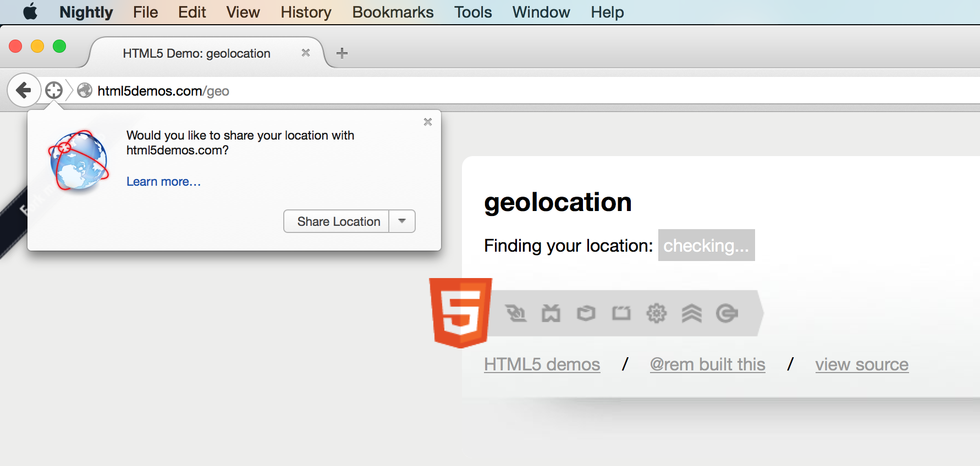Open the Apple menu
The height and width of the screenshot is (466, 980).
tap(30, 12)
